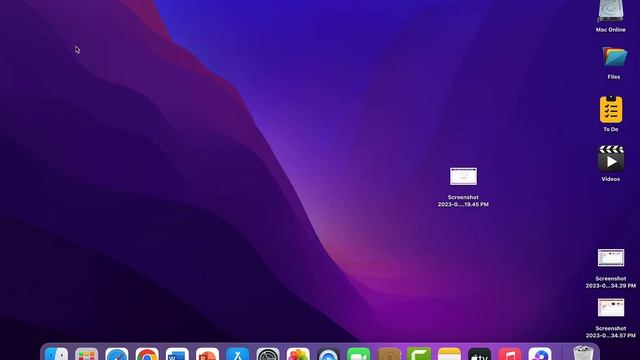The image size is (640, 360).
Task: Open the Trash in the Dock
Action: (583, 353)
